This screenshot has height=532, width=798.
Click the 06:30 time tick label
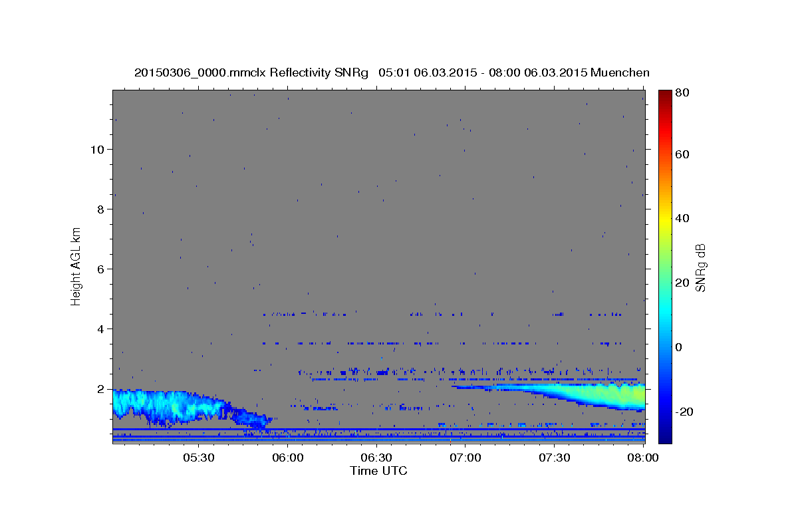coord(376,458)
